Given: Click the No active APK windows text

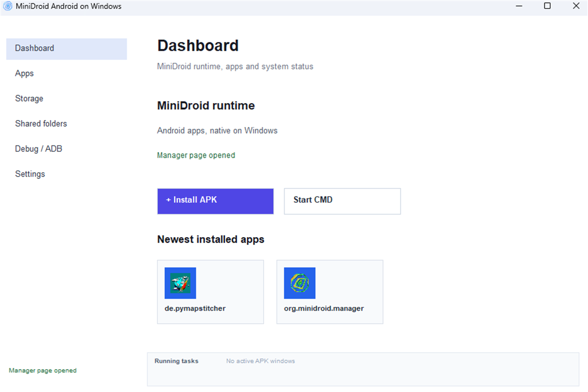Looking at the screenshot, I should (261, 361).
